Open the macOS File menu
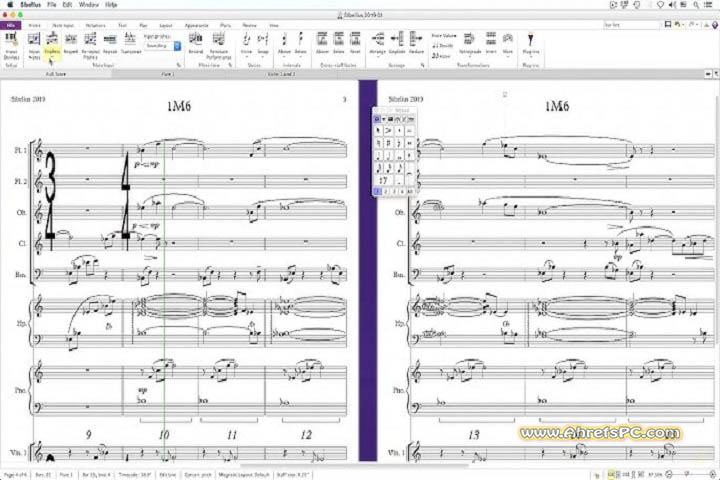Screen dimensions: 720x480 (51, 5)
